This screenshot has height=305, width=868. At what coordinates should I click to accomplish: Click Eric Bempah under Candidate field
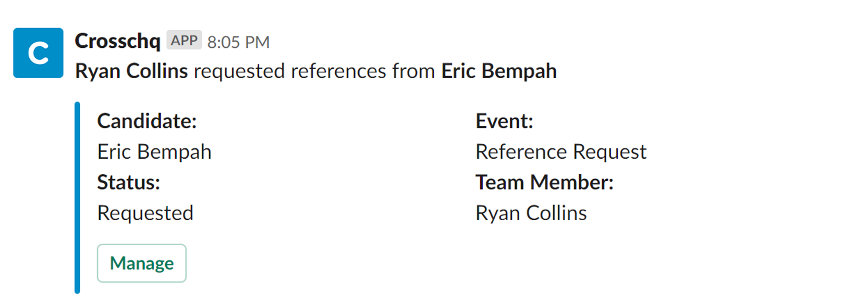tap(154, 152)
